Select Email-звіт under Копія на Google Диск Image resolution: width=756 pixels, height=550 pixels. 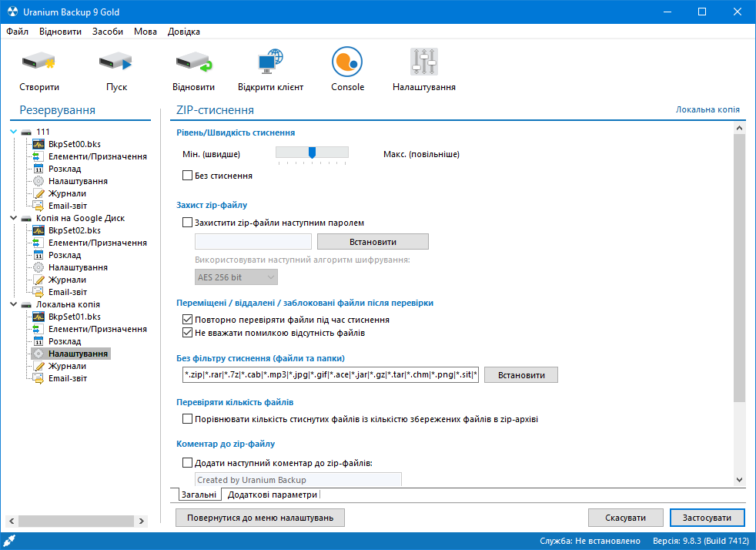(68, 292)
